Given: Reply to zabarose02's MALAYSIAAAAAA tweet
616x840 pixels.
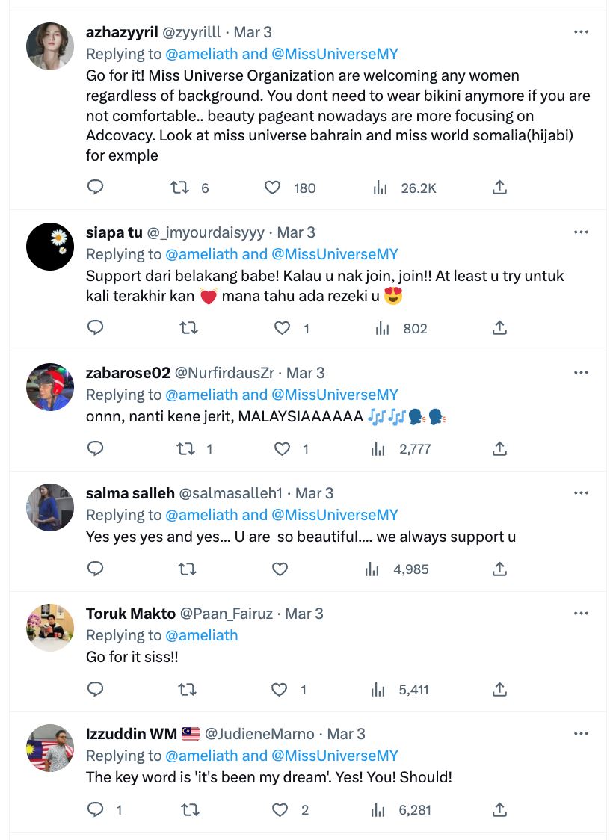Looking at the screenshot, I should point(95,448).
